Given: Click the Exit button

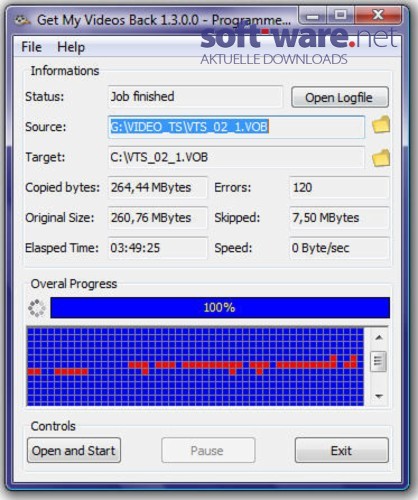Looking at the screenshot, I should [341, 450].
